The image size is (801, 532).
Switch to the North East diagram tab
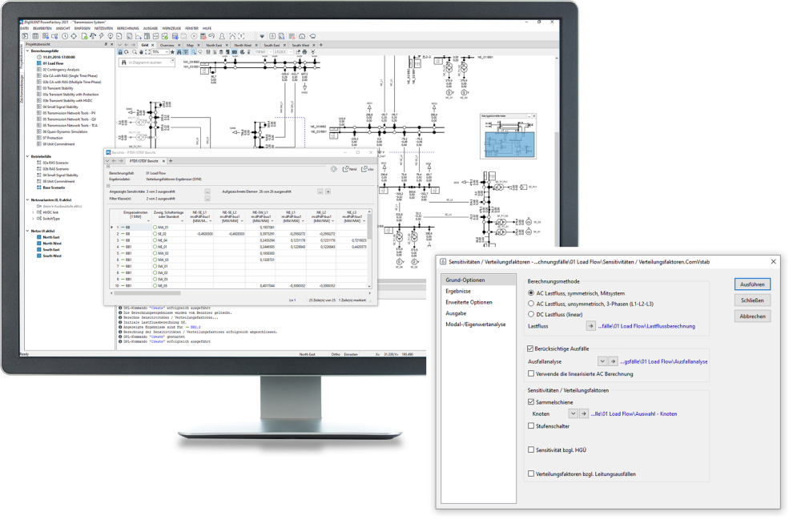[214, 45]
